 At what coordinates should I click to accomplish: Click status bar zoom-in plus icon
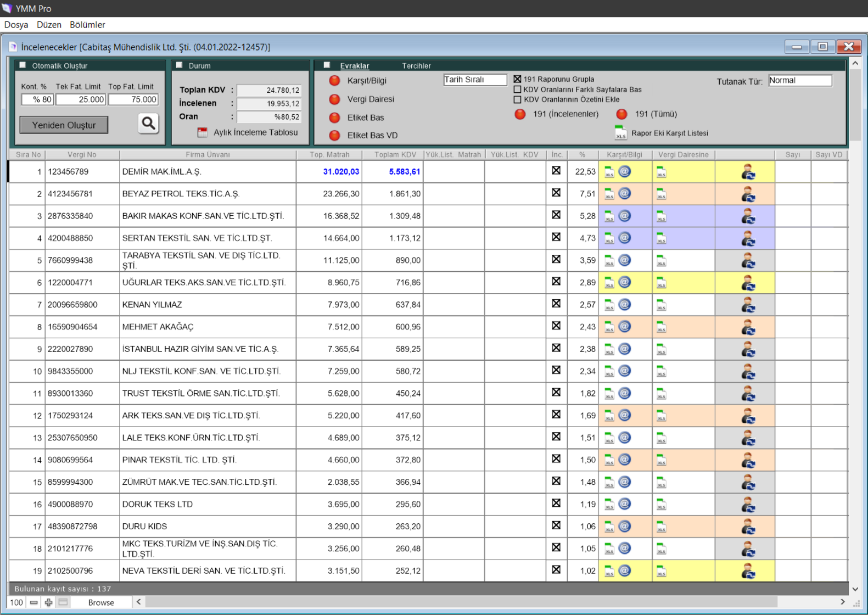(x=49, y=602)
